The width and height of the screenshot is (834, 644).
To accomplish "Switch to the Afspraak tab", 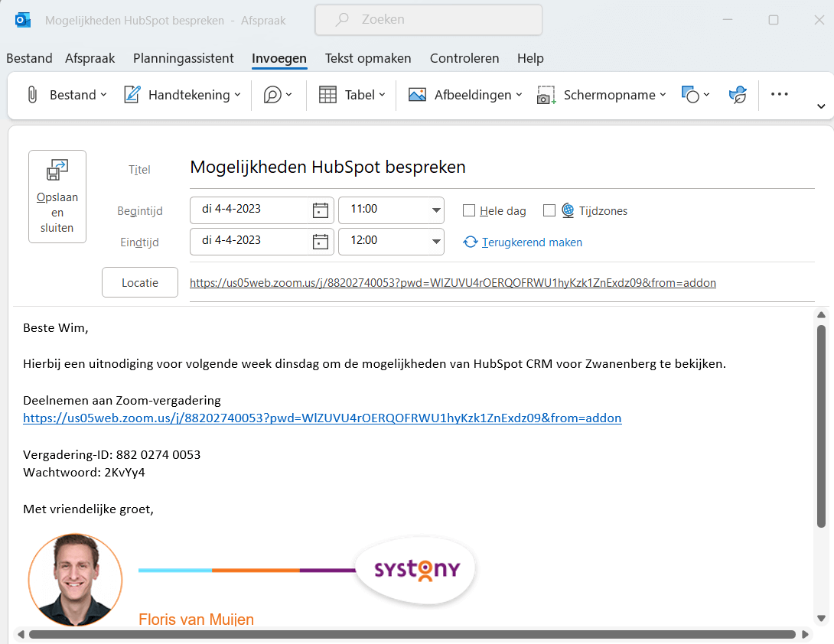I will tap(90, 58).
